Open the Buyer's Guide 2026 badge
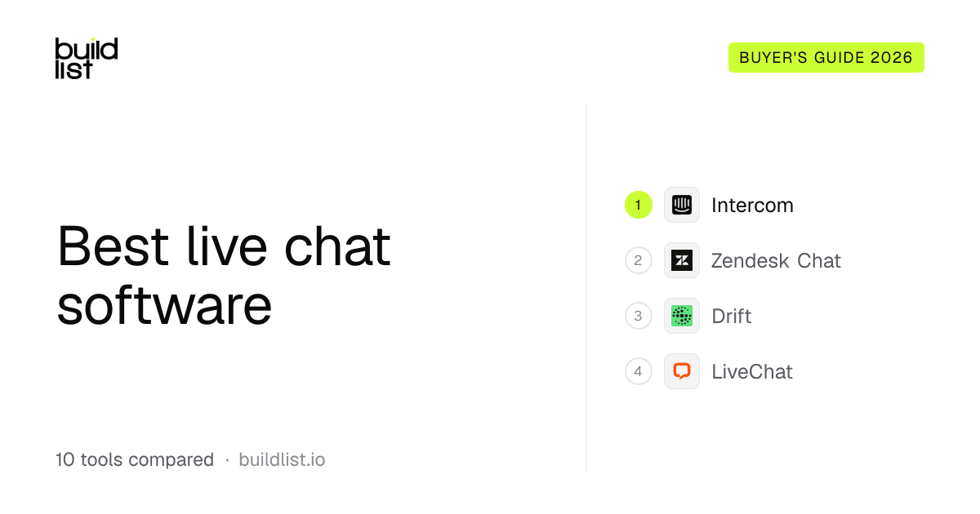 click(x=826, y=58)
